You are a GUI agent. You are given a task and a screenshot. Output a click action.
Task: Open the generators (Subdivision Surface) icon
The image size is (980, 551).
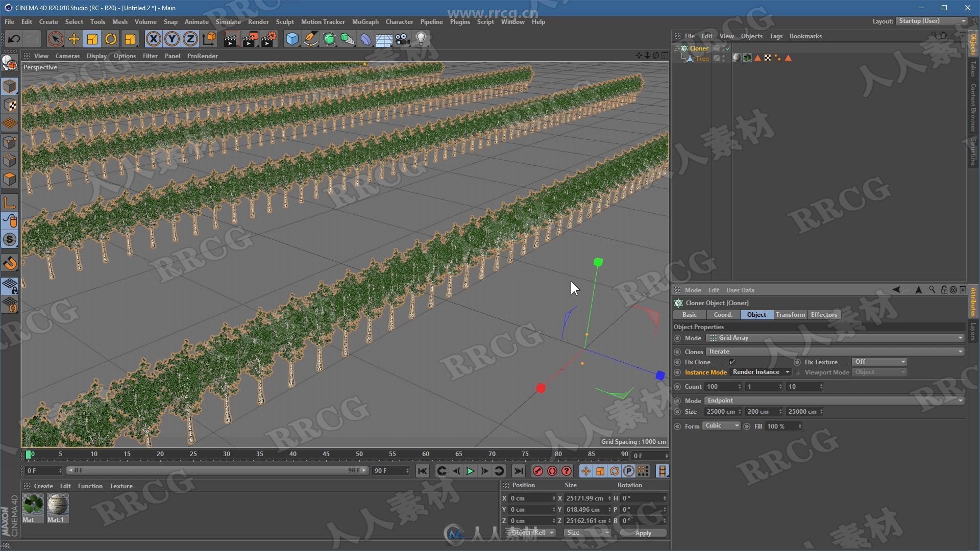(x=329, y=39)
